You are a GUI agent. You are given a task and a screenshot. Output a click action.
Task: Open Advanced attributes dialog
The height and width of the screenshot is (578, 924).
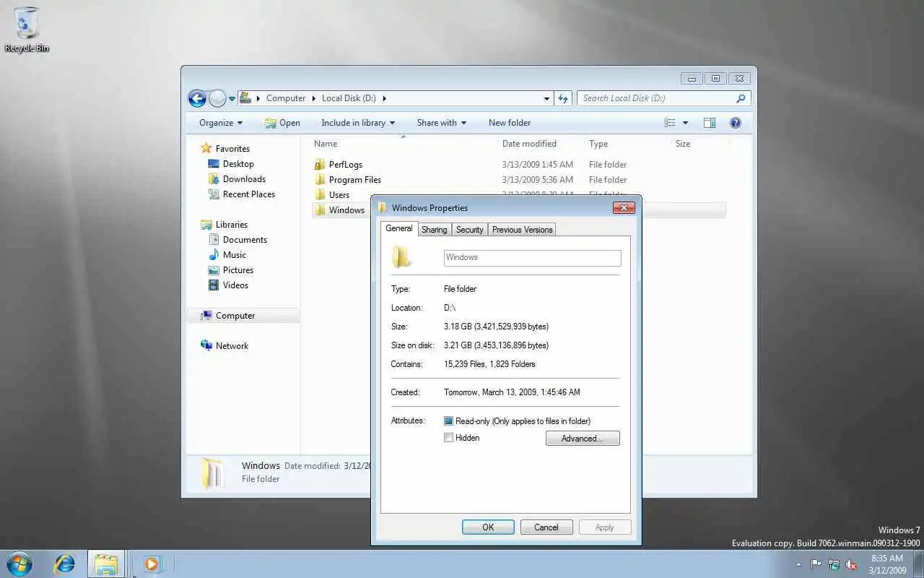[x=583, y=439]
